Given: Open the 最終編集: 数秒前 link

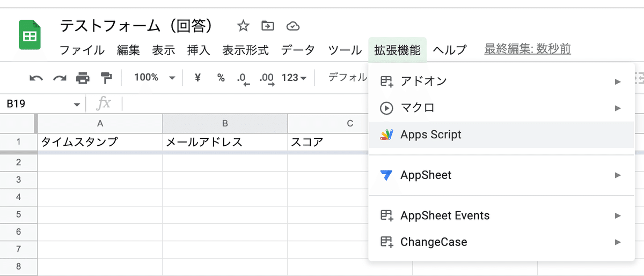Looking at the screenshot, I should (x=528, y=50).
